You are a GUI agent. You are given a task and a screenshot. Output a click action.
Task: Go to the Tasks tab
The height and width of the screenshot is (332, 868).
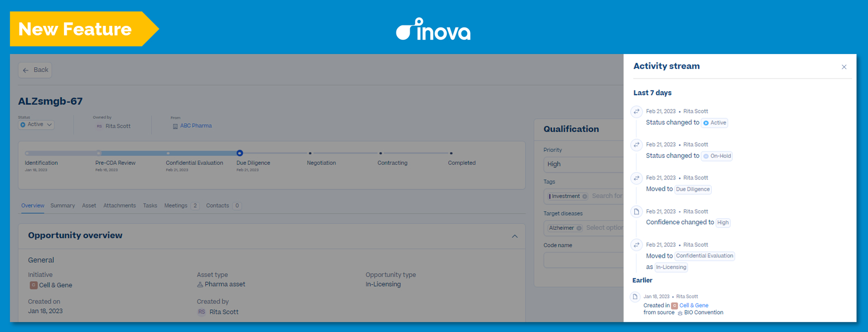point(150,205)
